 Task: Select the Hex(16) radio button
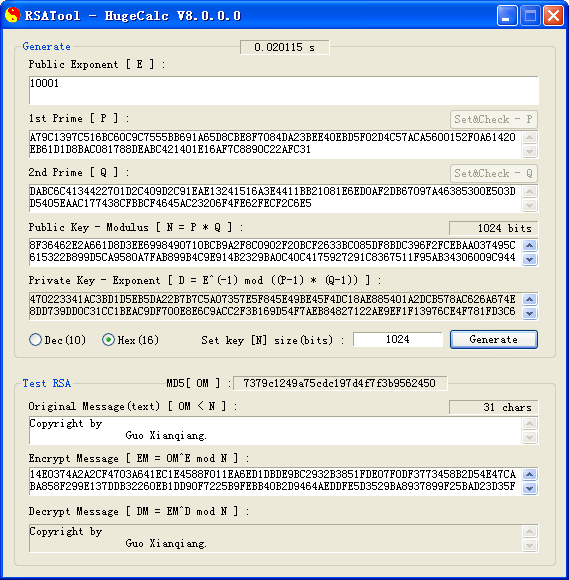click(x=108, y=340)
